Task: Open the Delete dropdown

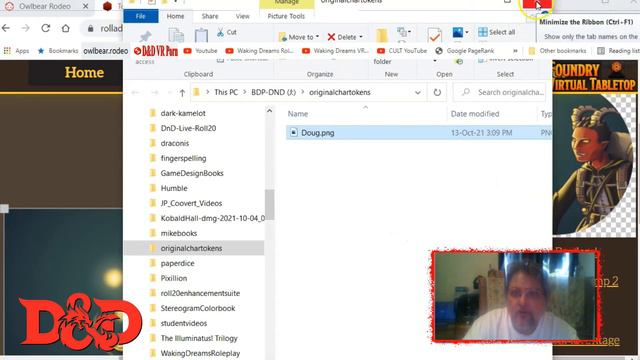Action: tap(345, 37)
